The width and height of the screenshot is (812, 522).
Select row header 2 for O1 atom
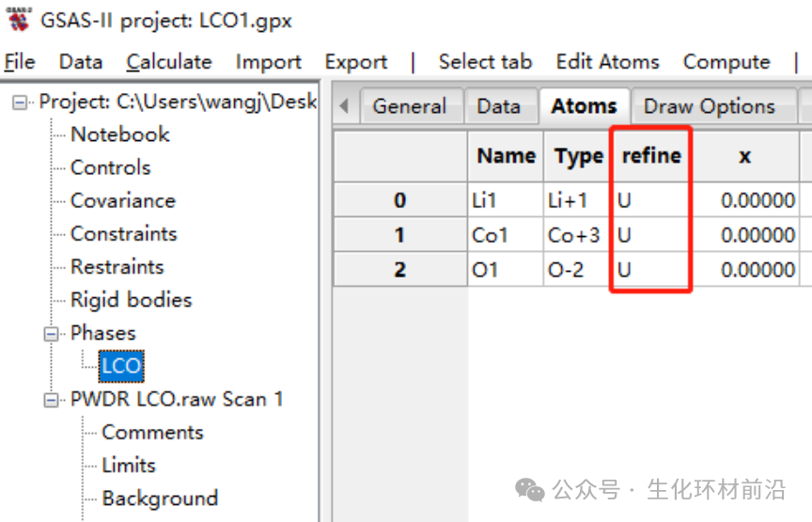(x=400, y=270)
